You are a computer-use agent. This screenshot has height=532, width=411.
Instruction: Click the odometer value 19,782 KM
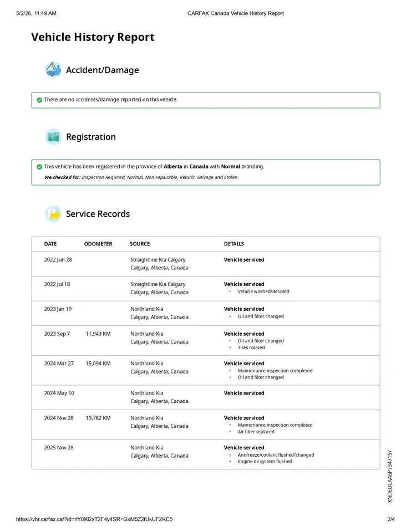pos(98,418)
